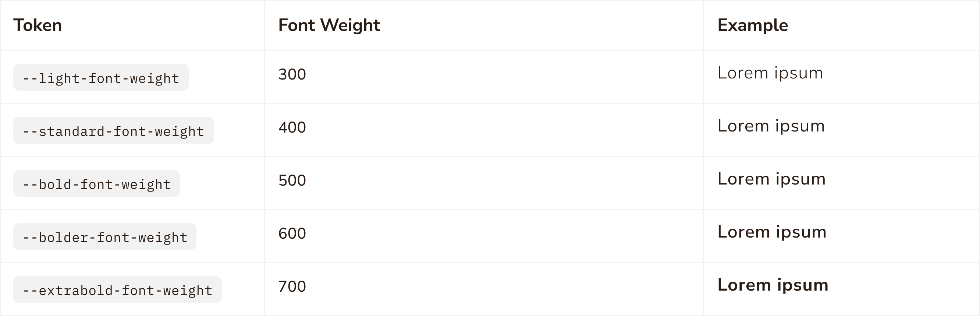Click the 700 font weight value
980x316 pixels.
292,286
